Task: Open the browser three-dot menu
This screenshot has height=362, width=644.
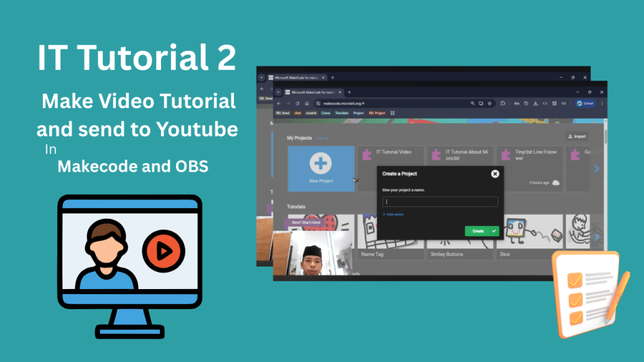Action: [x=602, y=104]
